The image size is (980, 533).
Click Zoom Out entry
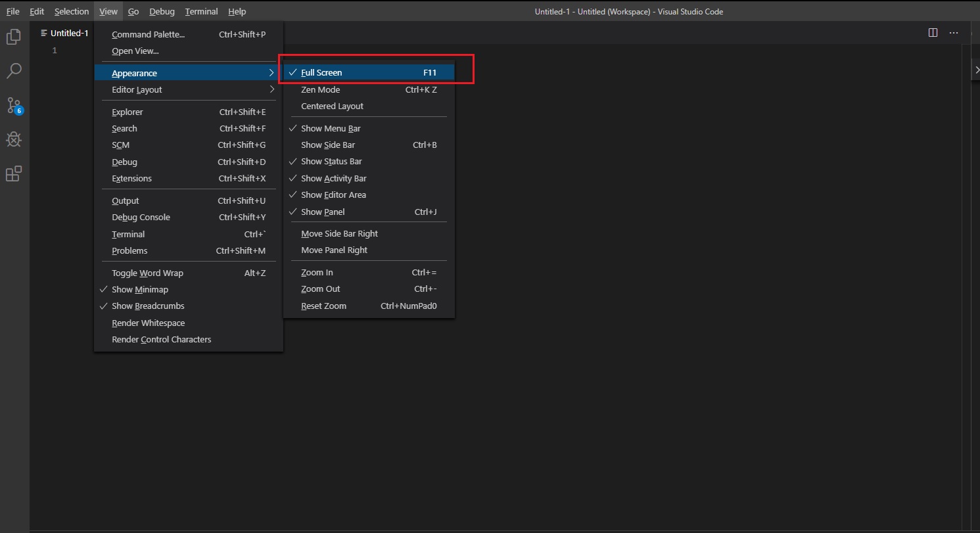point(369,289)
